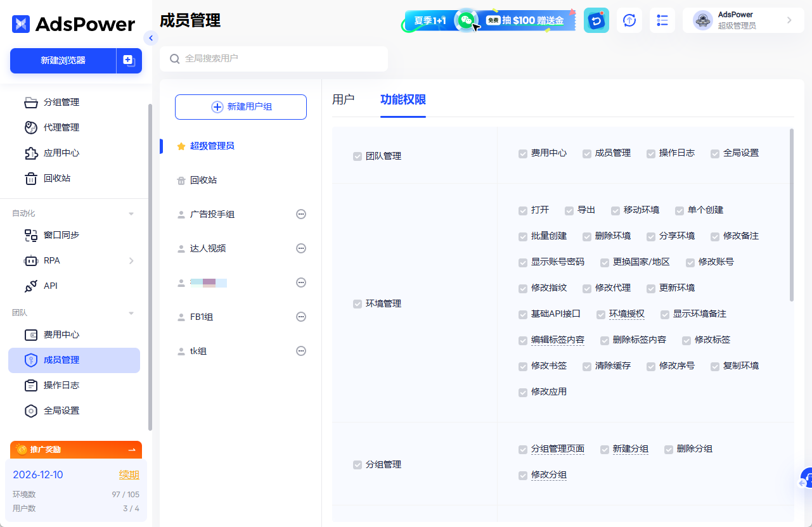This screenshot has height=527, width=812.
Task: Click the 窗口同步 icon
Action: [31, 235]
